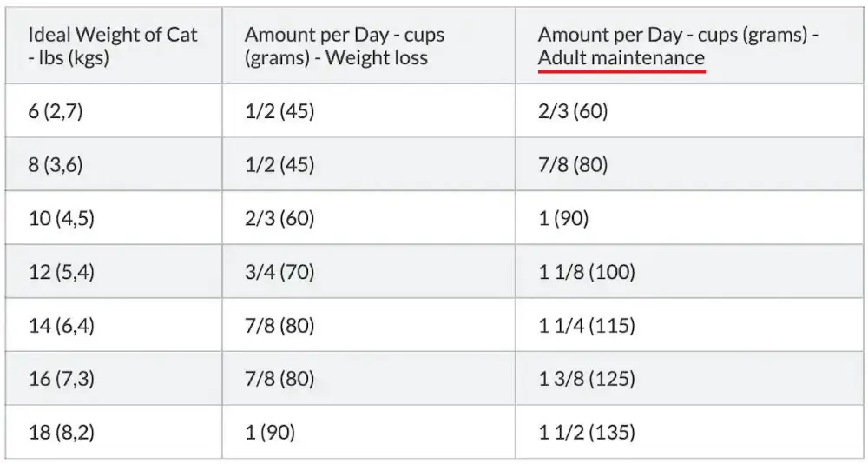Click the '7/8 (80)' adult maintenance cell
This screenshot has height=464, width=868.
[573, 164]
